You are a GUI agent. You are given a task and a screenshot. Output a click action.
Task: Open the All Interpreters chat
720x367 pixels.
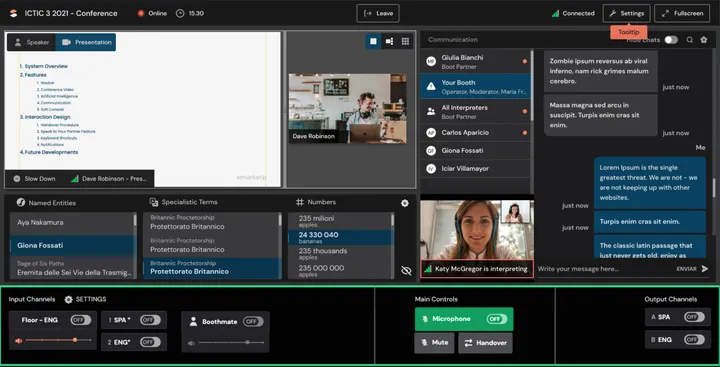tap(475, 111)
